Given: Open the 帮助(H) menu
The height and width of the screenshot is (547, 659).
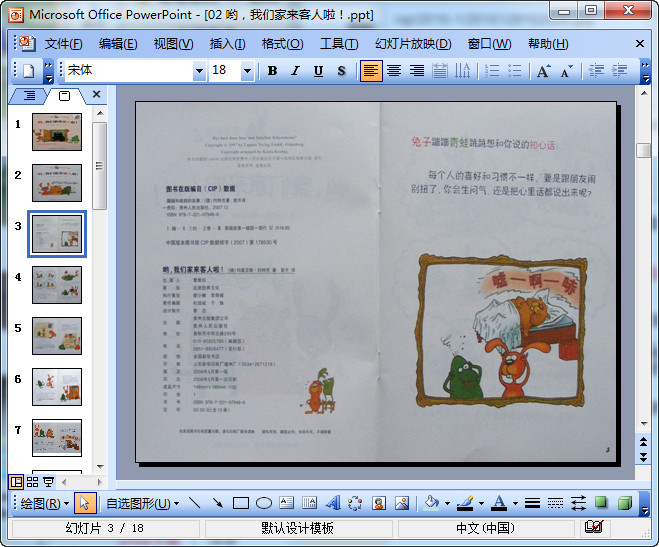Looking at the screenshot, I should click(548, 44).
